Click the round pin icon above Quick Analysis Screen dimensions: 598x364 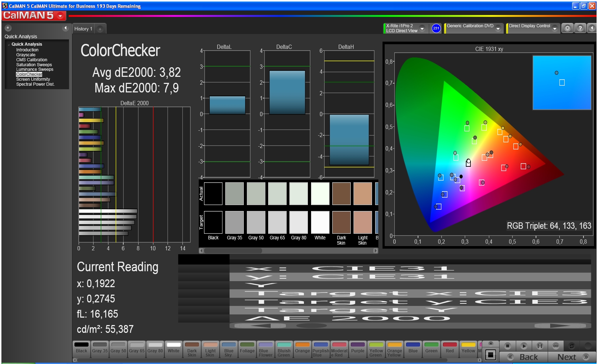pyautogui.click(x=8, y=28)
